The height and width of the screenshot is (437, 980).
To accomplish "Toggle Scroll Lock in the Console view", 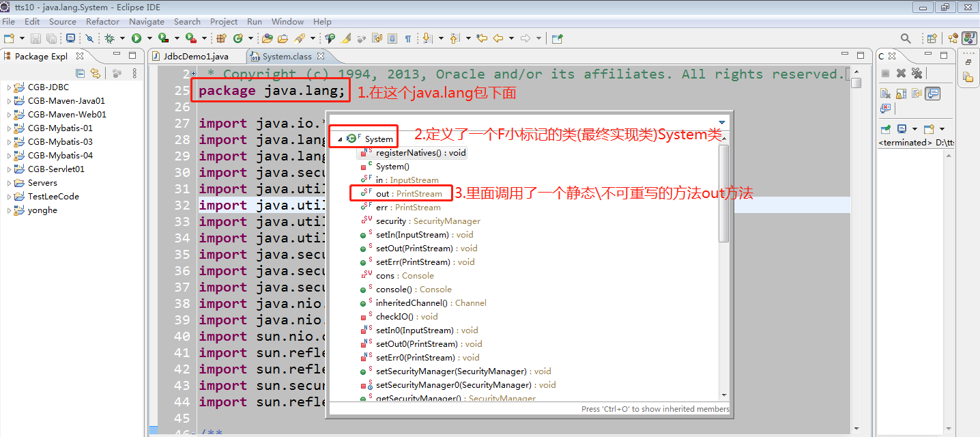I will tap(901, 93).
